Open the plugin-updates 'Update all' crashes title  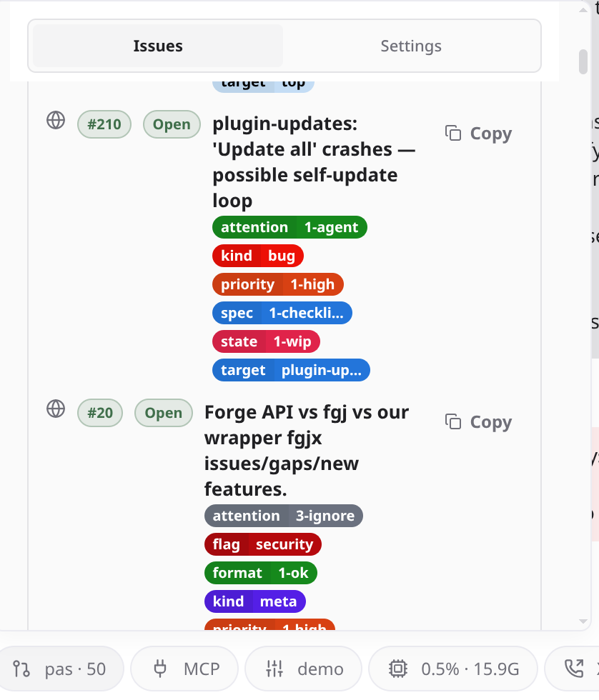click(x=314, y=162)
